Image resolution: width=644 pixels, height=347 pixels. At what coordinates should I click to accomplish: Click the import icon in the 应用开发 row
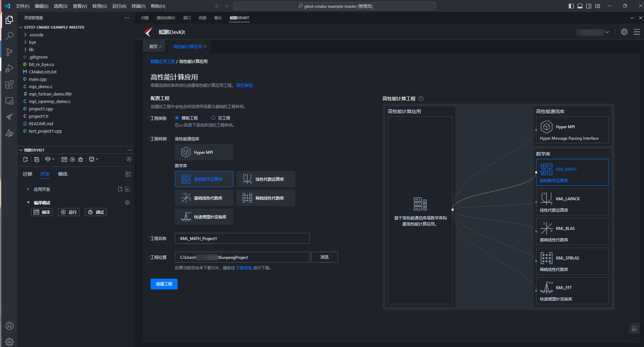click(x=127, y=189)
